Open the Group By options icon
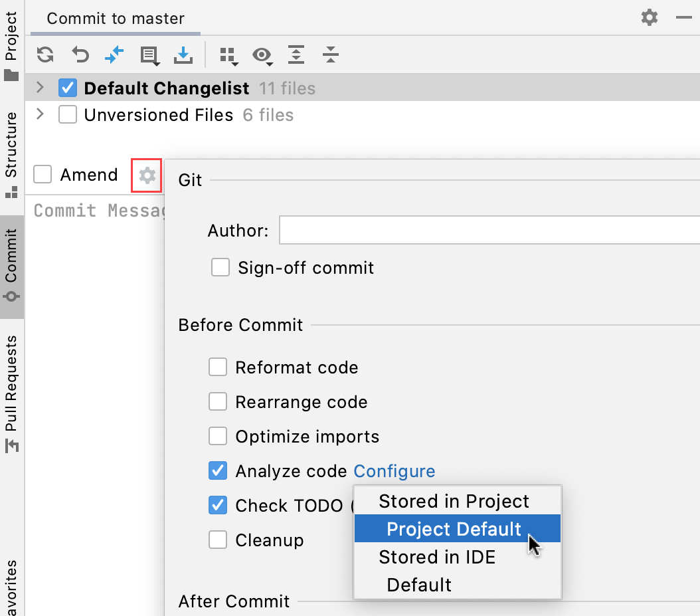This screenshot has width=700, height=616. click(x=228, y=56)
